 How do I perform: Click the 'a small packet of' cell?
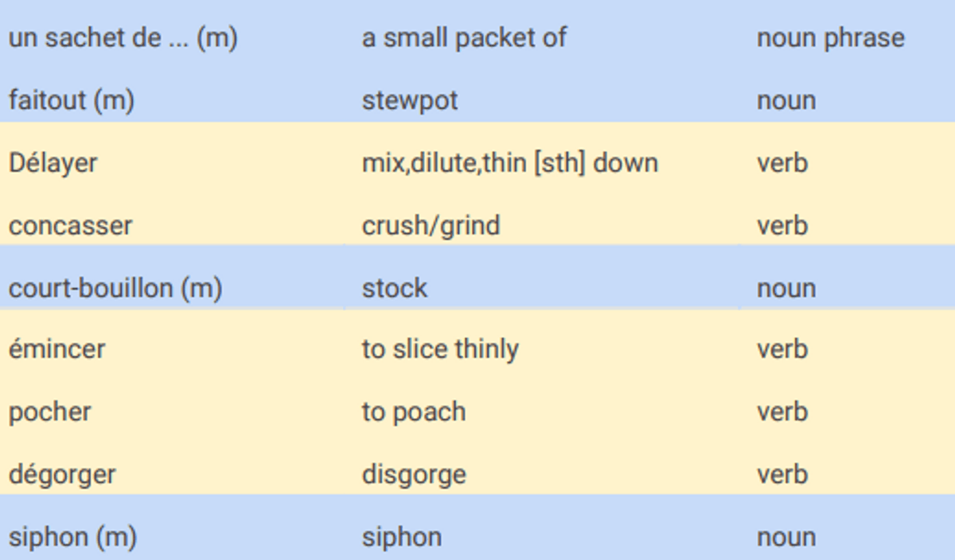point(542,37)
